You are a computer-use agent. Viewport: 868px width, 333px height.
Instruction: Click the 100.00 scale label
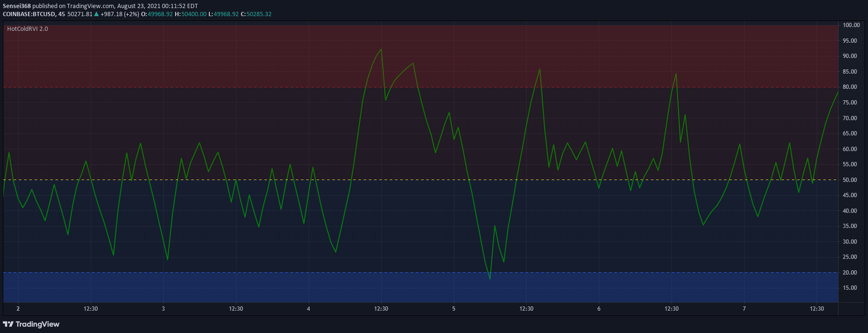[851, 25]
